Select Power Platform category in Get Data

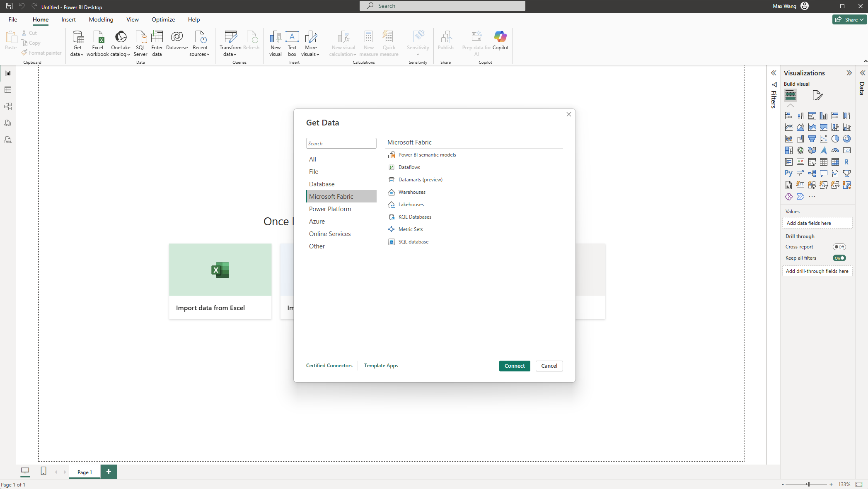coord(330,209)
